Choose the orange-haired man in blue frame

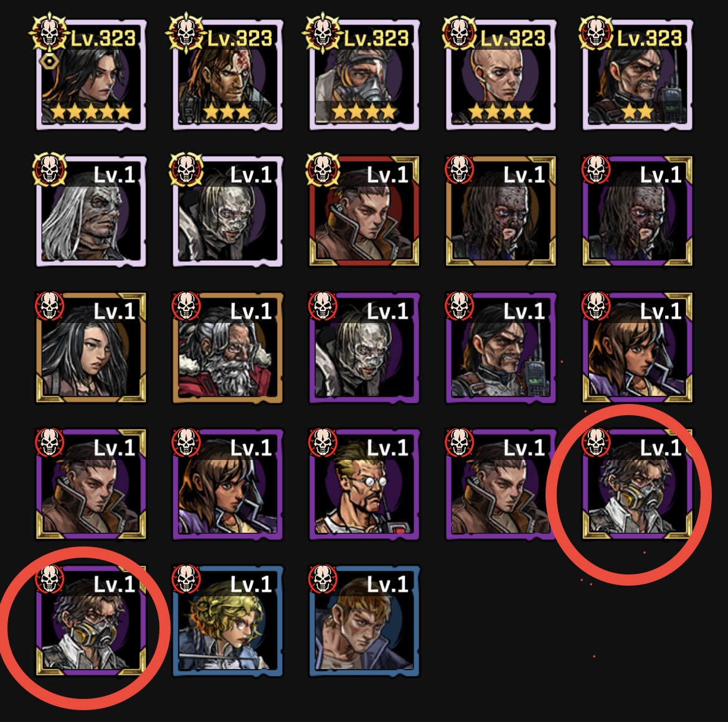click(364, 621)
